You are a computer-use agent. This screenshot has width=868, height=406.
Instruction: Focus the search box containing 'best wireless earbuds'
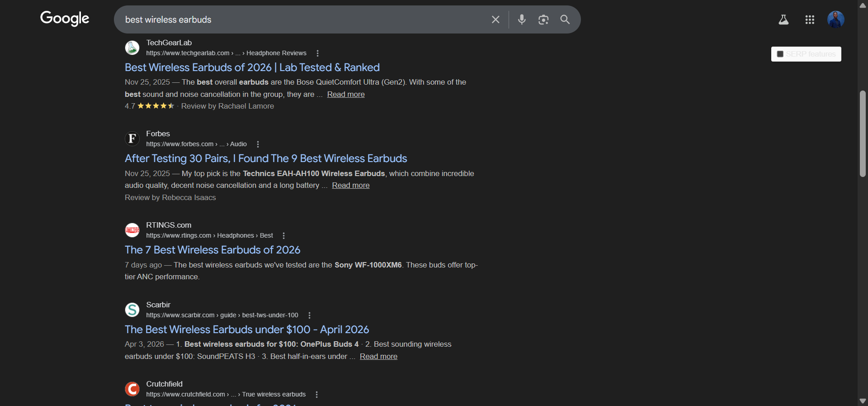(x=303, y=19)
